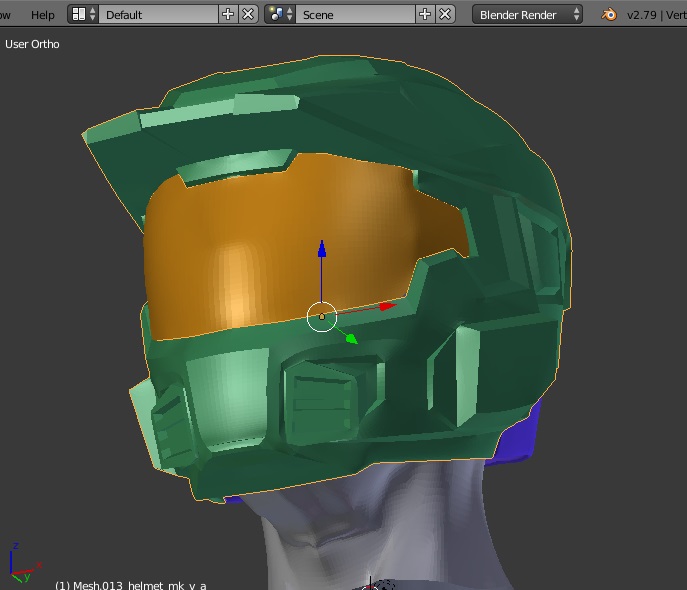This screenshot has height=590, width=687.
Task: Click the green Y-axis manipulator handle
Action: click(x=351, y=339)
